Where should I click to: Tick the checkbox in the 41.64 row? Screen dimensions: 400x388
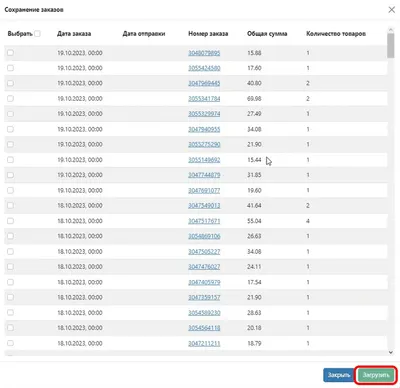[11, 205]
